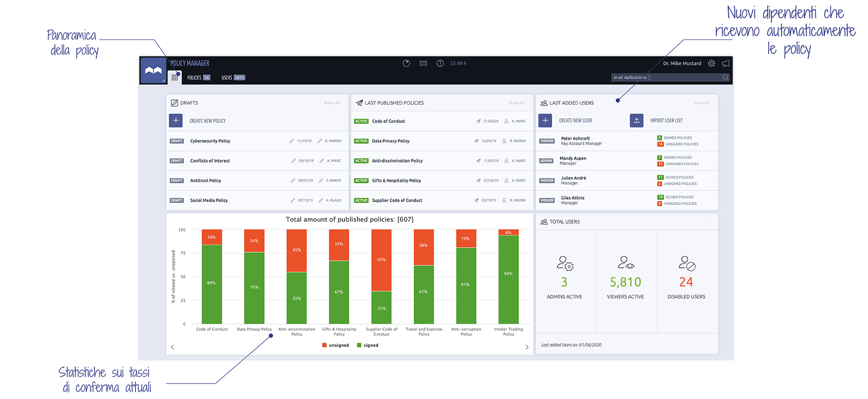Click the timer clock icon in header
Viewport: 868px width, 399px height.
[407, 63]
